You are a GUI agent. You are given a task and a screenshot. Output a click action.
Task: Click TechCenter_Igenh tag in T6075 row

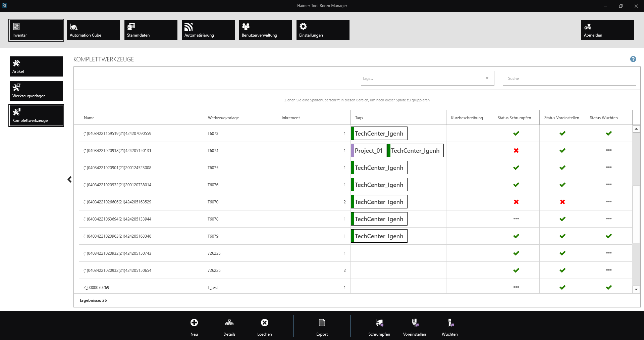click(x=379, y=168)
